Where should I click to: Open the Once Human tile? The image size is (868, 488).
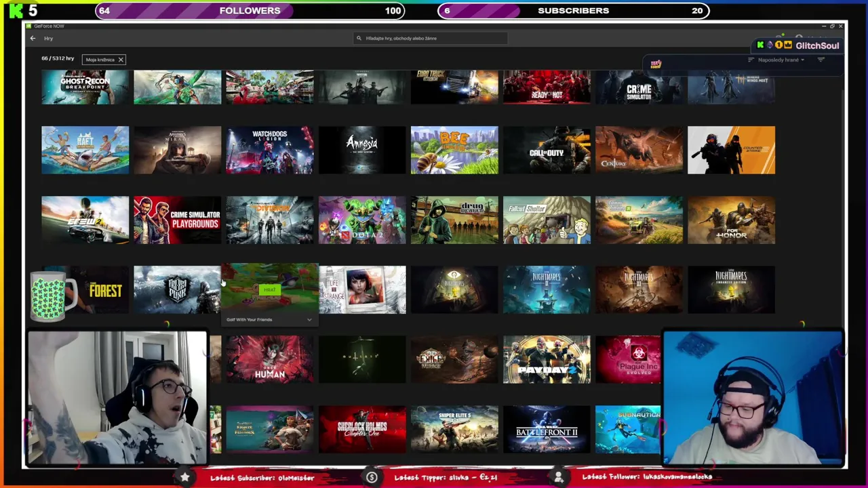click(270, 360)
